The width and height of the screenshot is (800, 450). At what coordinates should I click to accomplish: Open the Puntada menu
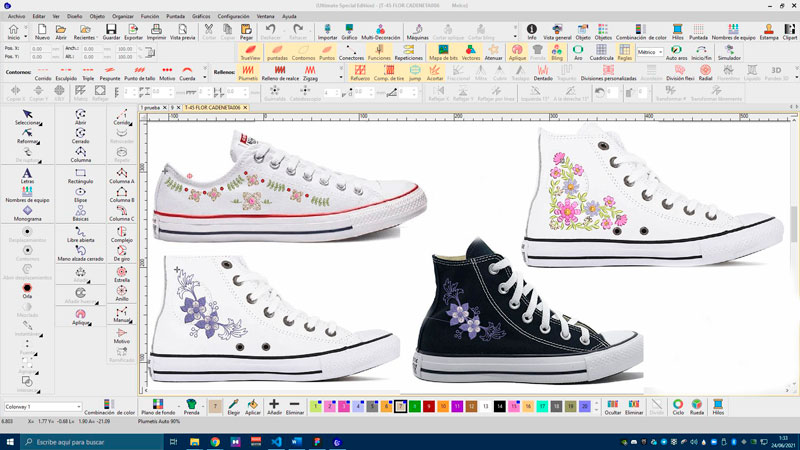pyautogui.click(x=175, y=16)
